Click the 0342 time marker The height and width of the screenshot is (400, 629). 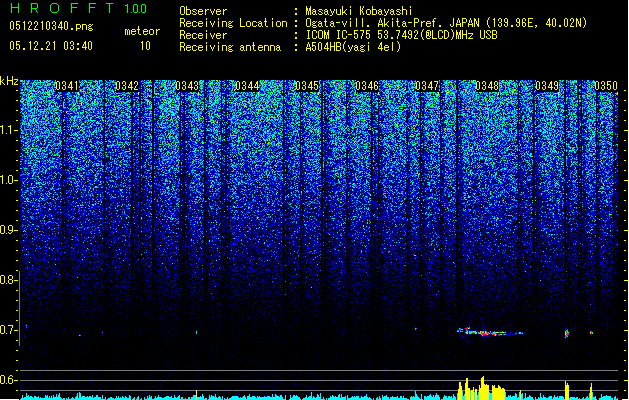click(x=127, y=86)
